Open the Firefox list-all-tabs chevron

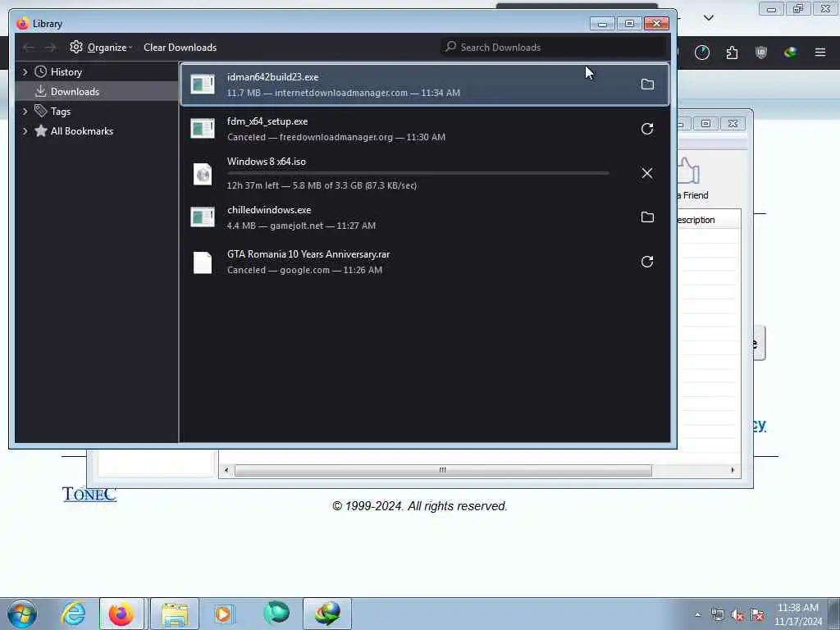(x=708, y=18)
